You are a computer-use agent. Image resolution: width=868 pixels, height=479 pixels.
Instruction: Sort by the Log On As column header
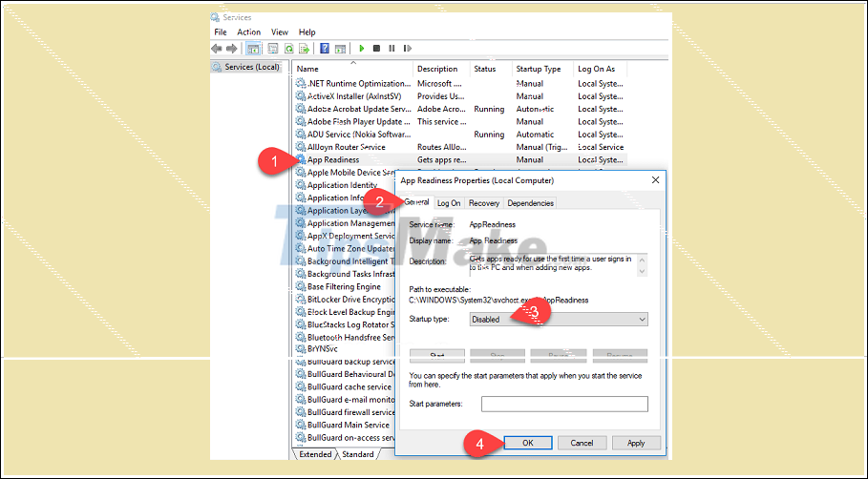600,69
